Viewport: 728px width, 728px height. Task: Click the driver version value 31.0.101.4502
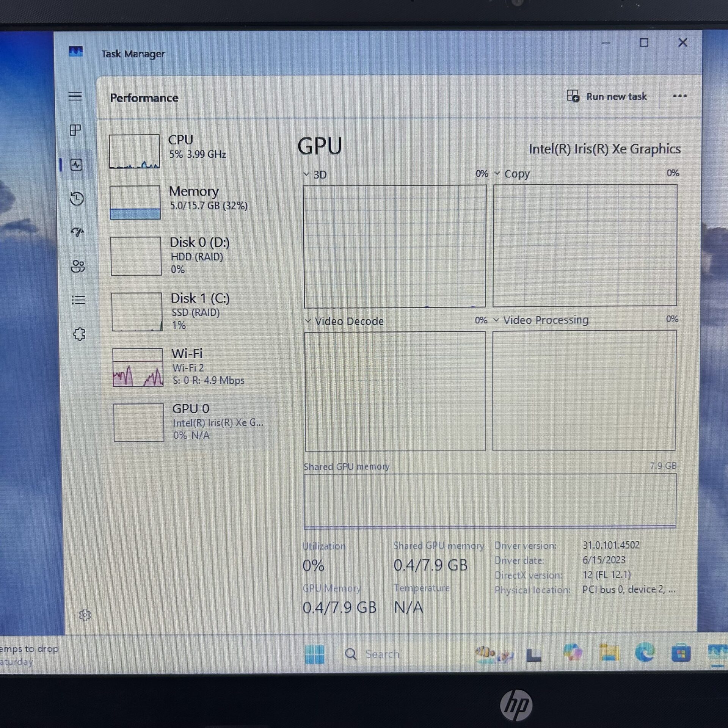click(x=611, y=545)
